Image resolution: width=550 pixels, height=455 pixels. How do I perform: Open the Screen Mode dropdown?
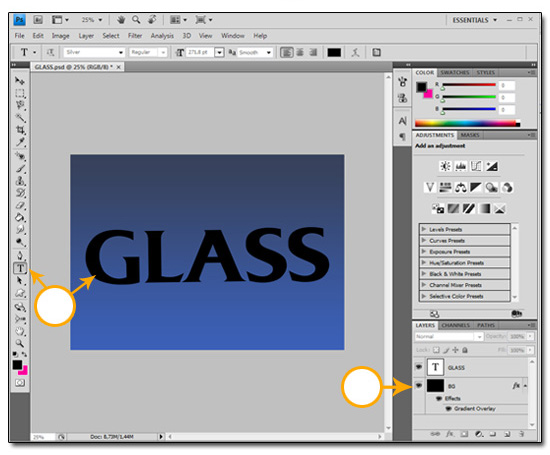(204, 20)
